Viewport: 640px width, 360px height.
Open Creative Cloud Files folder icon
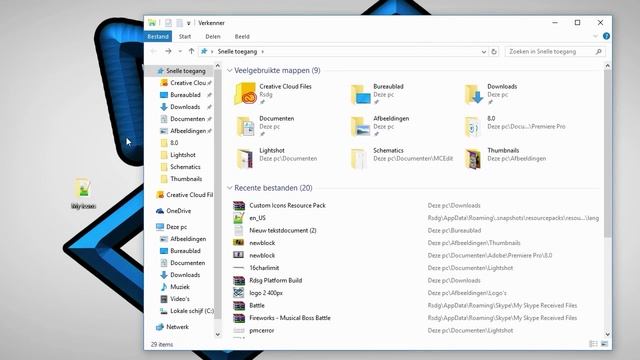pos(245,93)
